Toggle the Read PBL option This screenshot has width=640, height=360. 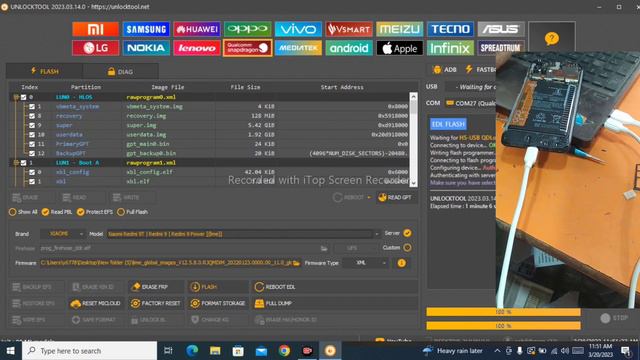coord(45,212)
